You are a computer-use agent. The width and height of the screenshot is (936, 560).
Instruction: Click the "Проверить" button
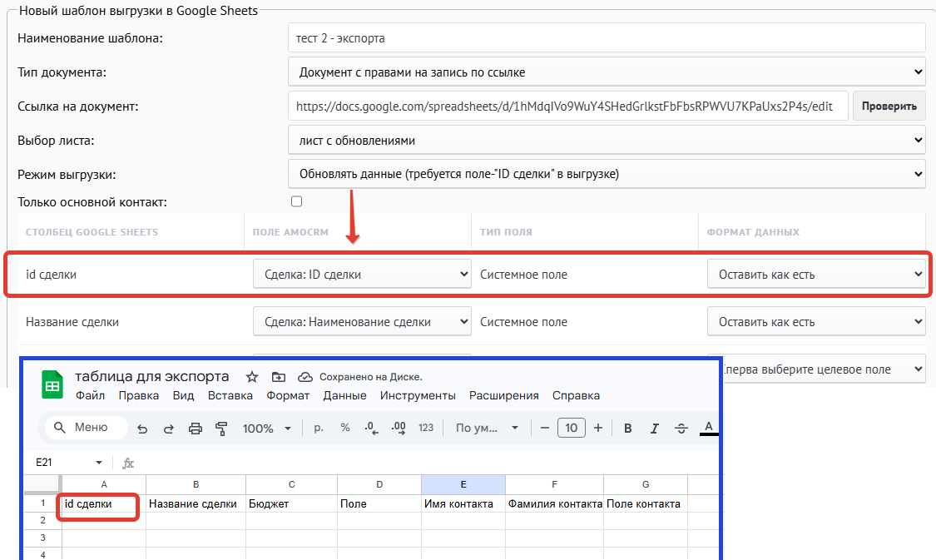point(889,107)
